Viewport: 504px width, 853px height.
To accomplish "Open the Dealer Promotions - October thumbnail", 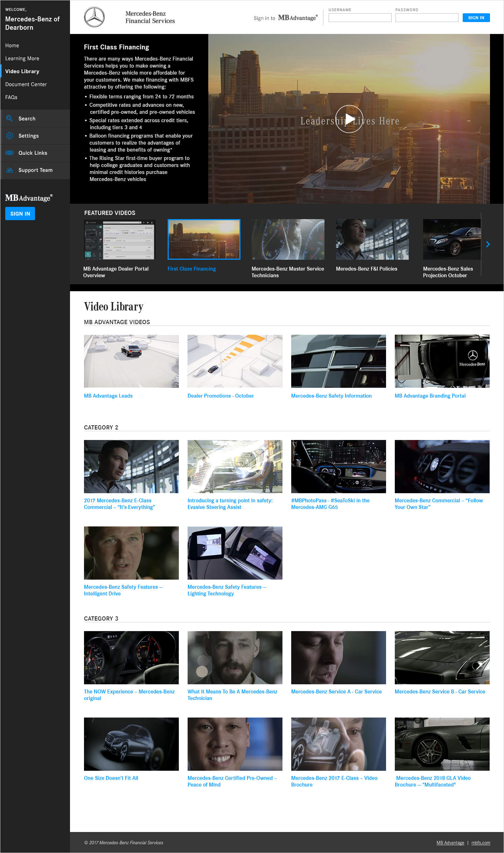I will coord(235,361).
